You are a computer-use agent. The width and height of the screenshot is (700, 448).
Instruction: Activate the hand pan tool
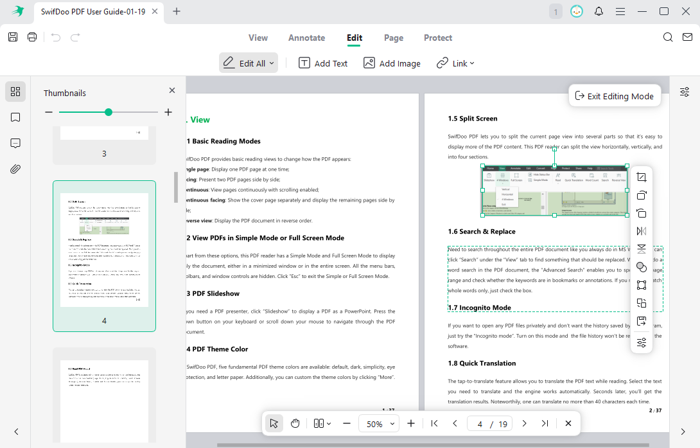point(295,423)
